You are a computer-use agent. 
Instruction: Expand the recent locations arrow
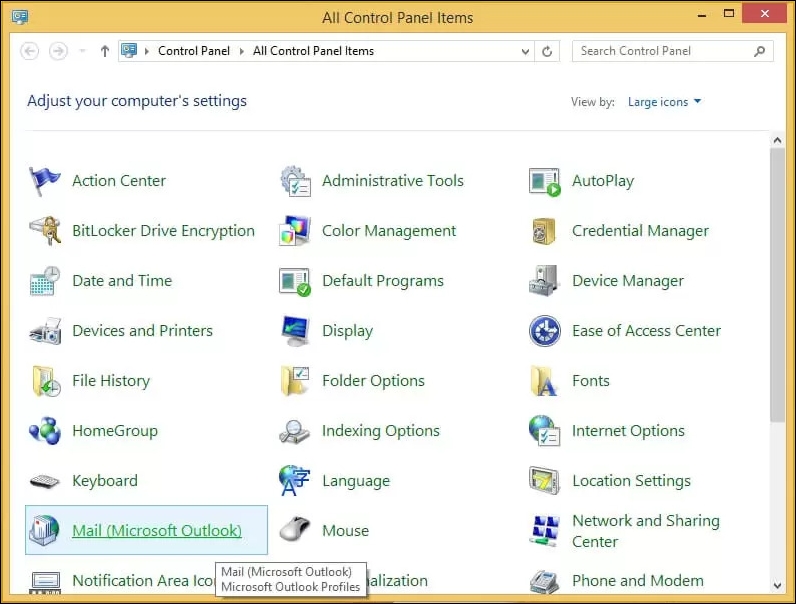click(x=82, y=51)
